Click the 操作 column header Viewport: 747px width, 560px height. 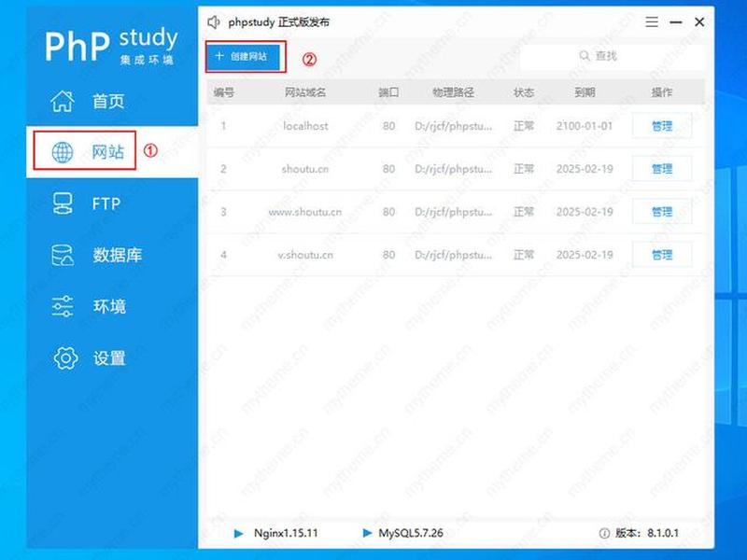662,92
